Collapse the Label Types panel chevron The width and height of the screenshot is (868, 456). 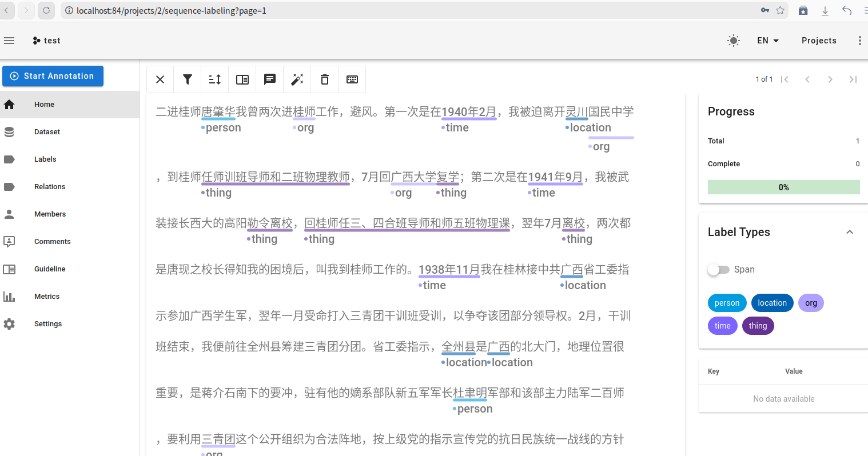click(849, 232)
